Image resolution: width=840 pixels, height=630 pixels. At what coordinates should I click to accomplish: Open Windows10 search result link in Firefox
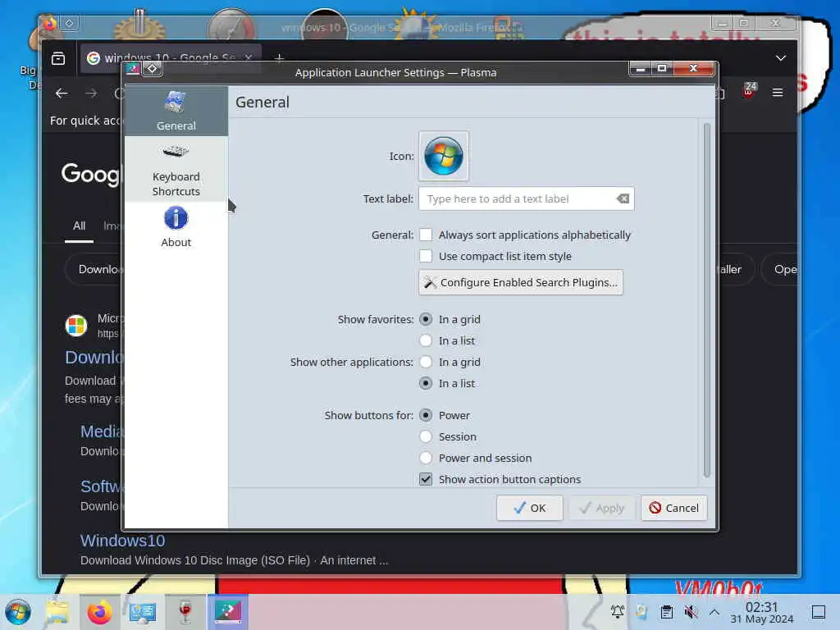pyautogui.click(x=123, y=541)
